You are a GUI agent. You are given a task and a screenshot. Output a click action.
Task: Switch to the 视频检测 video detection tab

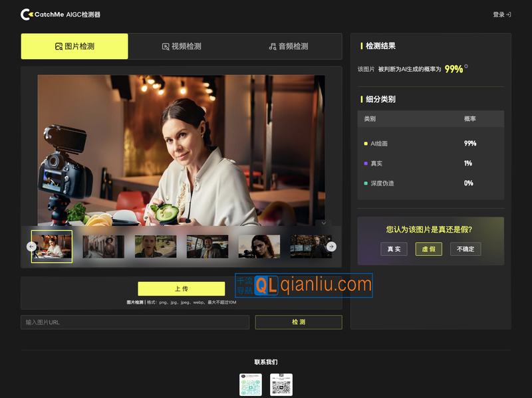point(182,47)
